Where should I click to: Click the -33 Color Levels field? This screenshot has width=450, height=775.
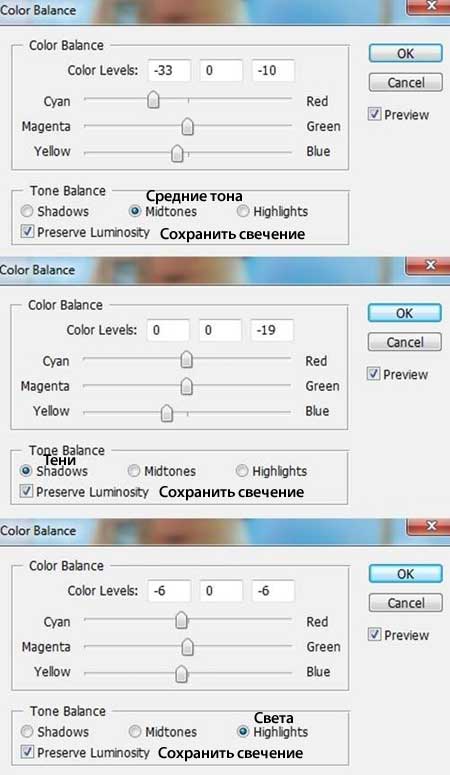(x=169, y=70)
